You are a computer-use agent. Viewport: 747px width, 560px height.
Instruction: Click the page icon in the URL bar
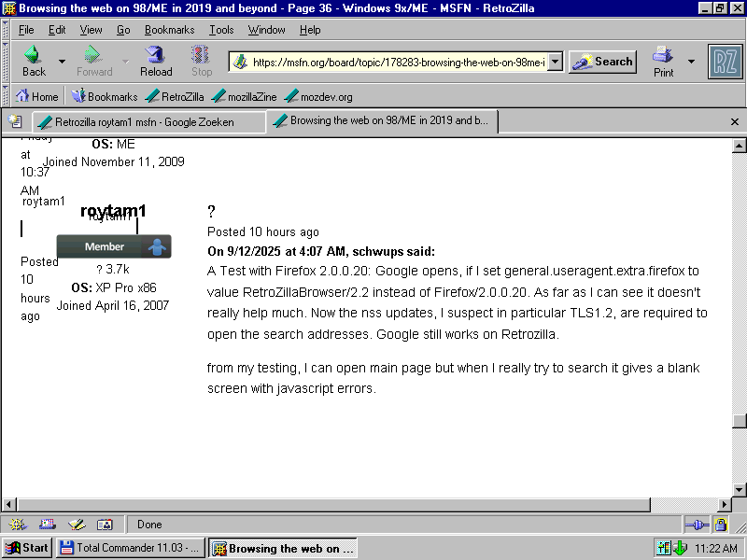click(240, 62)
